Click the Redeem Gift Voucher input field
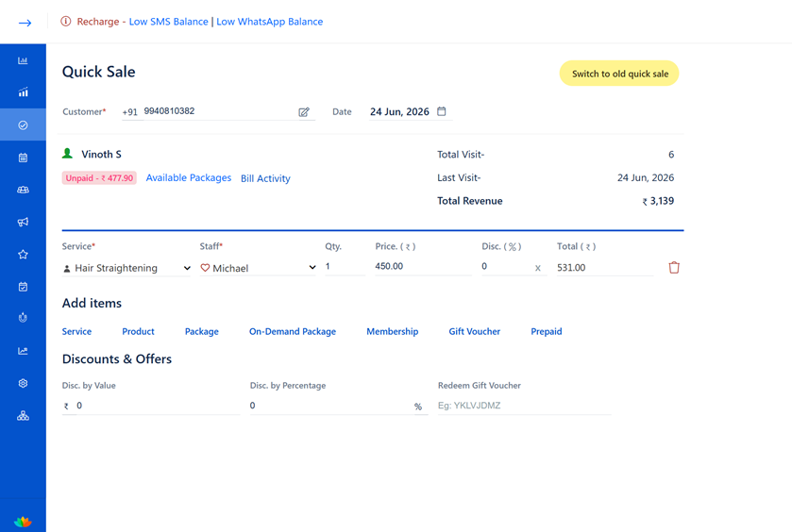 tap(524, 406)
